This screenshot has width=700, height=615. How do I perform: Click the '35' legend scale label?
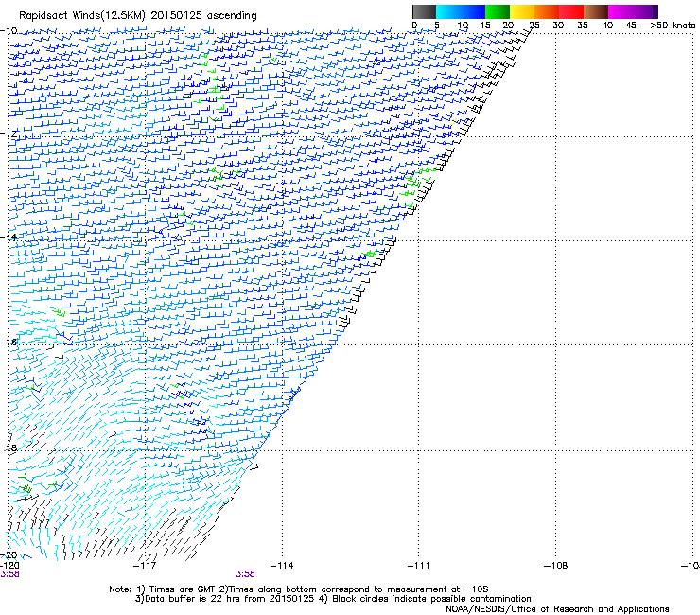tap(583, 26)
